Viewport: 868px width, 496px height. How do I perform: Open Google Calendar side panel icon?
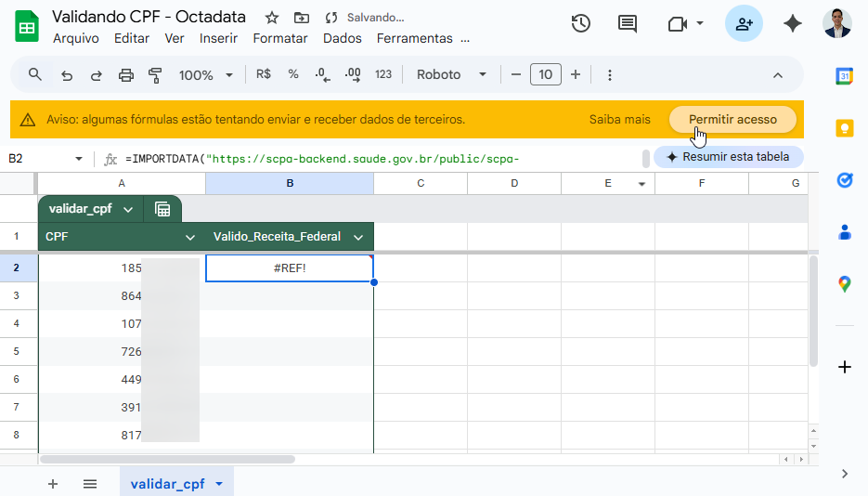point(844,76)
